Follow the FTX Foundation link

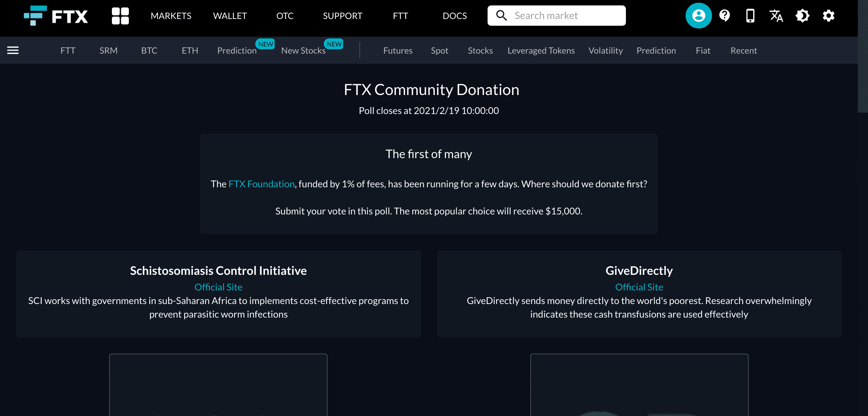tap(261, 184)
